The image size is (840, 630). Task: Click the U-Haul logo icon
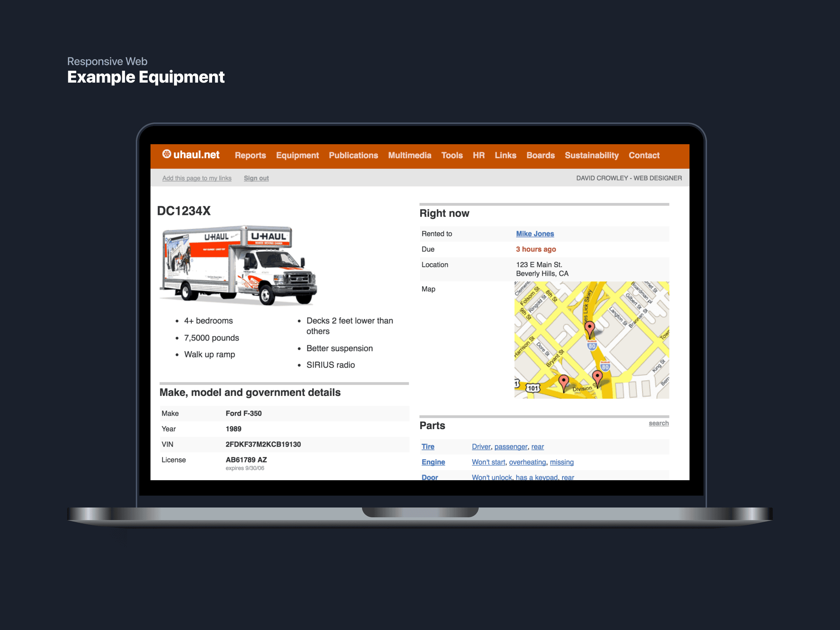tap(167, 155)
